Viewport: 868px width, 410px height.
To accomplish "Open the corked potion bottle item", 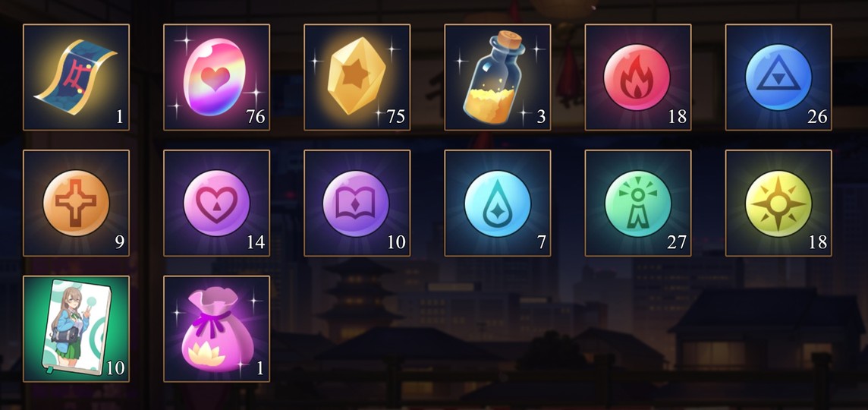I will tap(498, 77).
